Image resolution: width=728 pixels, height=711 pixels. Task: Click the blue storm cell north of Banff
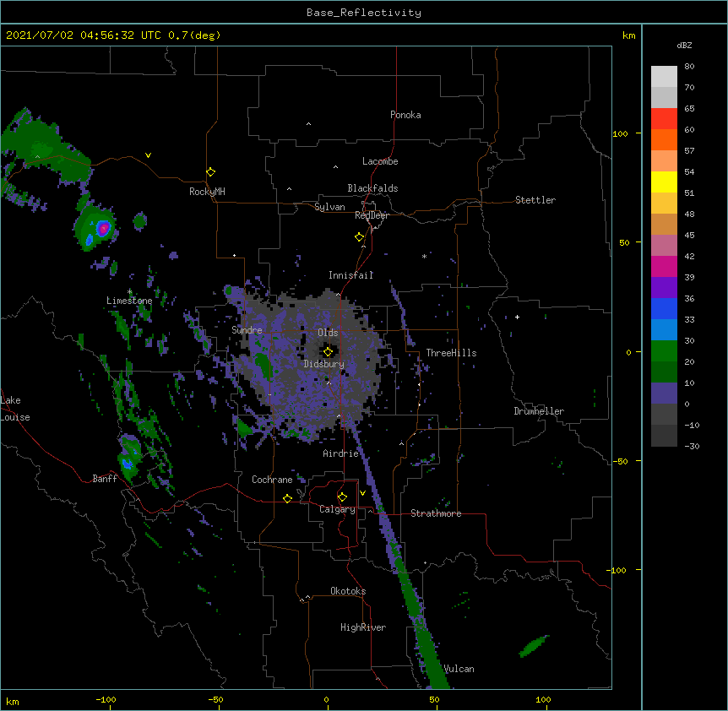point(127,463)
